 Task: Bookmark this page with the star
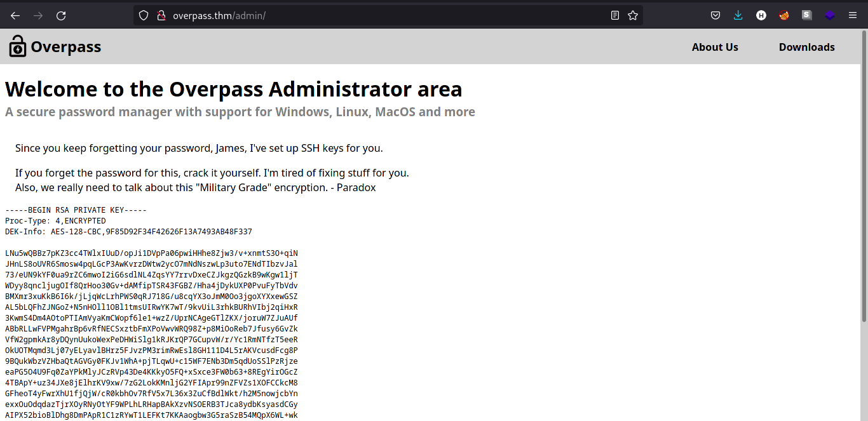[633, 15]
